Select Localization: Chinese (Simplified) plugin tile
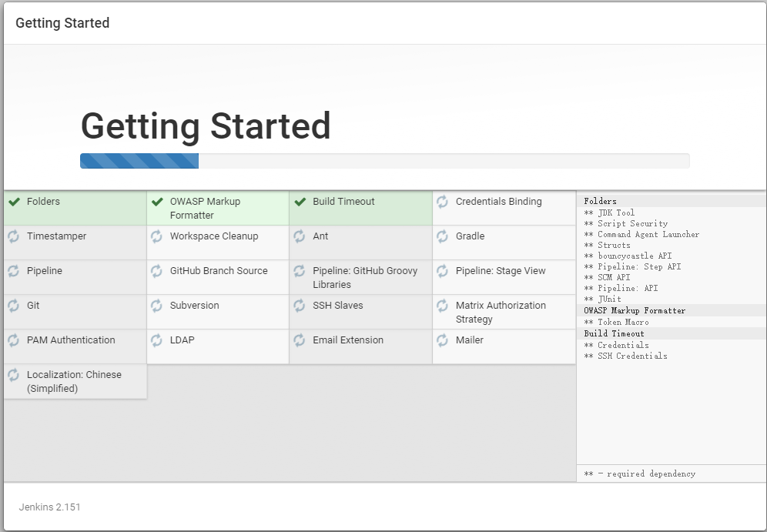The height and width of the screenshot is (532, 767). click(x=75, y=381)
